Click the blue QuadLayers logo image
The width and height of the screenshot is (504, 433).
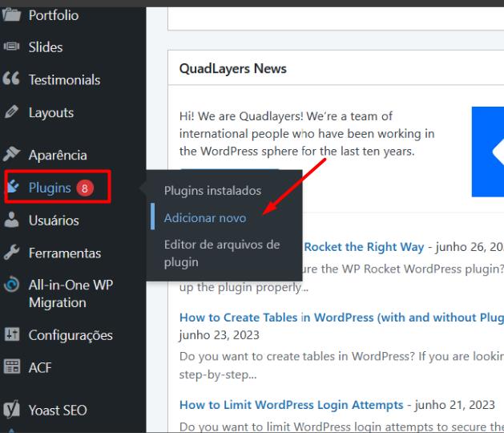coord(487,152)
